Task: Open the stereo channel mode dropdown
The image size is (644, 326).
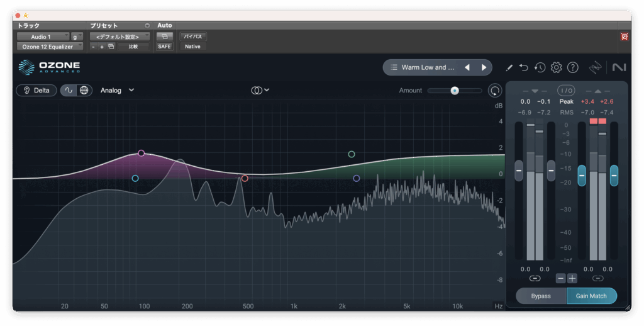Action: tap(260, 90)
